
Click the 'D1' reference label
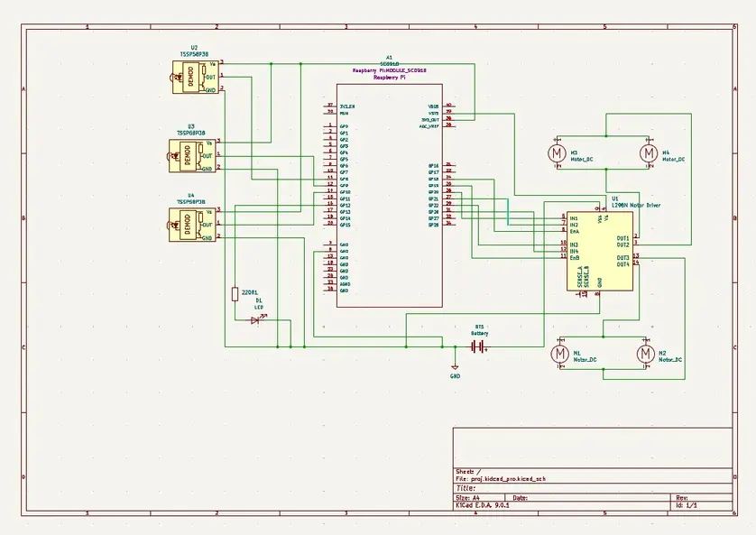coord(259,300)
